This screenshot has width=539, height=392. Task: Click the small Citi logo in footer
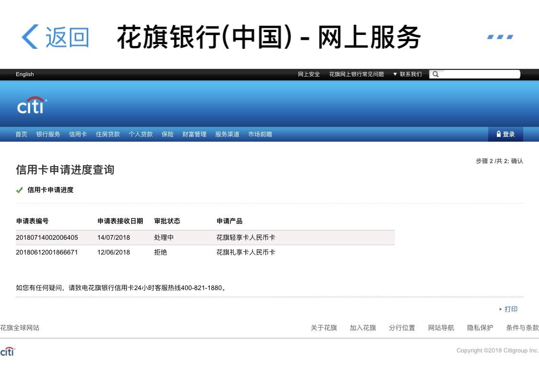coord(8,351)
